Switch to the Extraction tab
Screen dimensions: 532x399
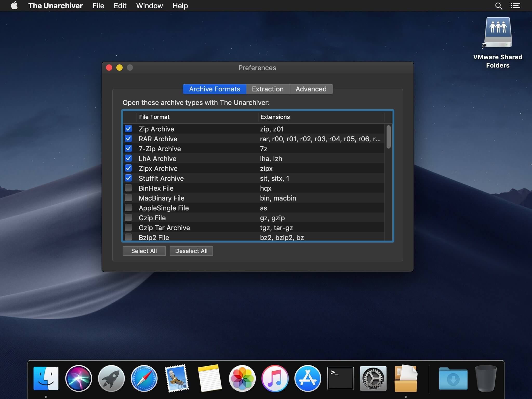click(x=268, y=89)
